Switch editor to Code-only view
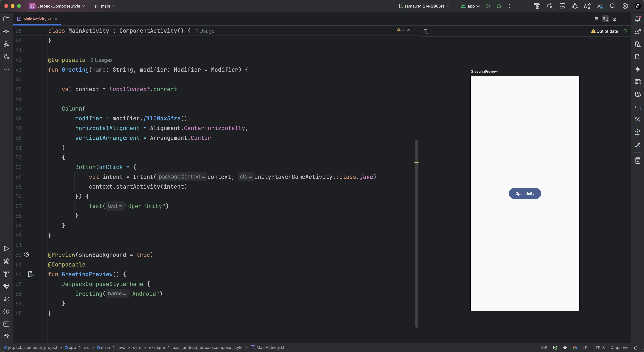The image size is (644, 352). coord(597,19)
